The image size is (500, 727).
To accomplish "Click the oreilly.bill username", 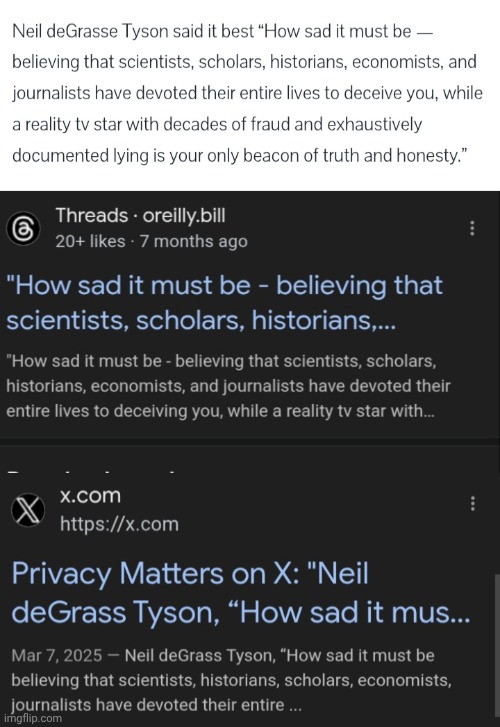I will click(184, 216).
